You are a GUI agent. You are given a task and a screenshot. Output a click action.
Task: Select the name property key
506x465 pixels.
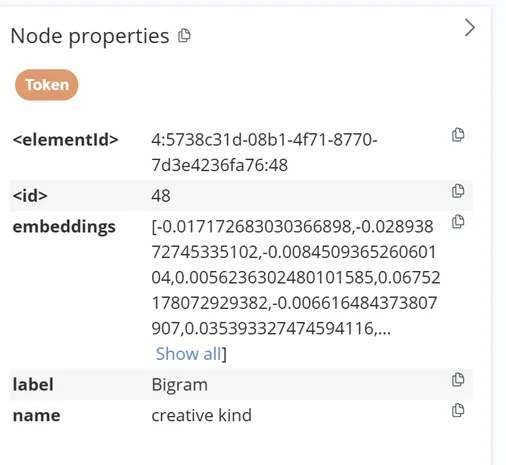pos(36,416)
